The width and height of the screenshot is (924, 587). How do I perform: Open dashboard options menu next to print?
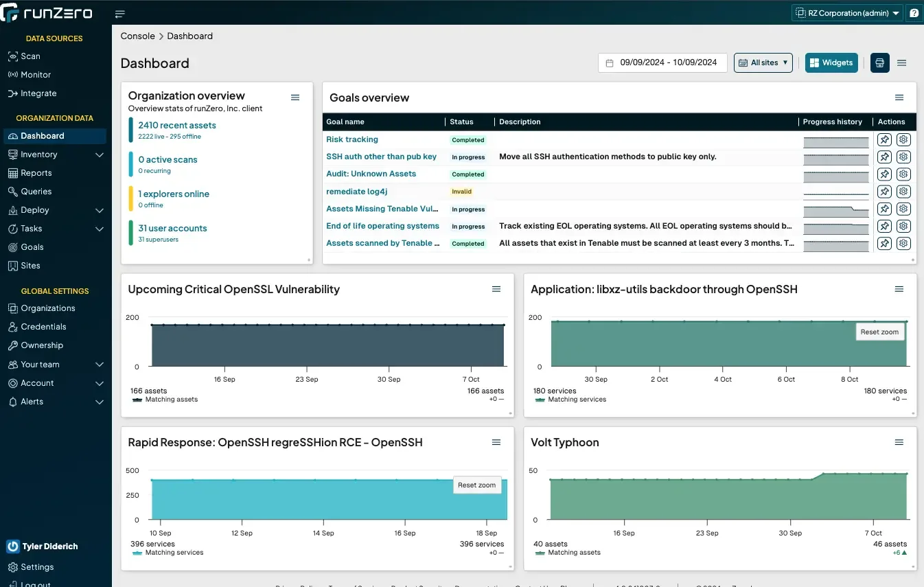coord(902,62)
